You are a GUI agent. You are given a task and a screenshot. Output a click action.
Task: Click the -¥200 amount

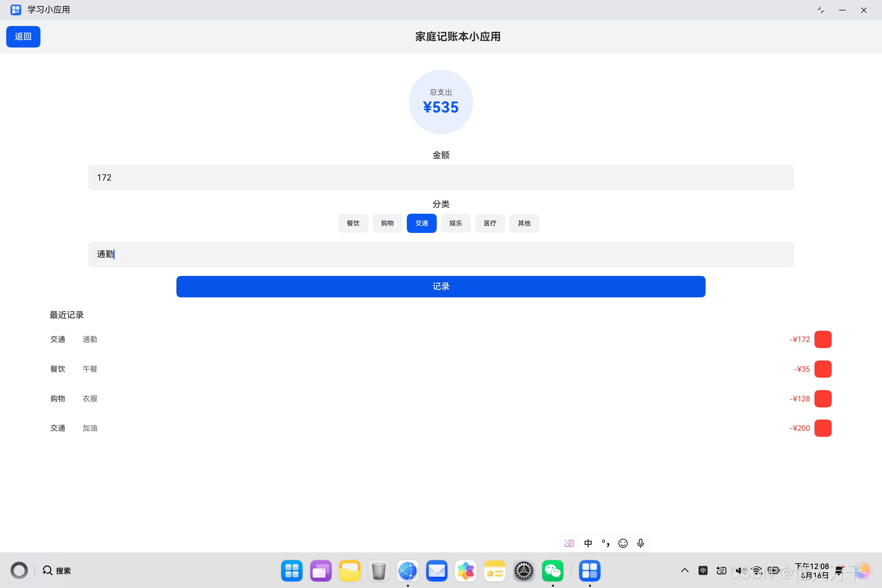799,428
